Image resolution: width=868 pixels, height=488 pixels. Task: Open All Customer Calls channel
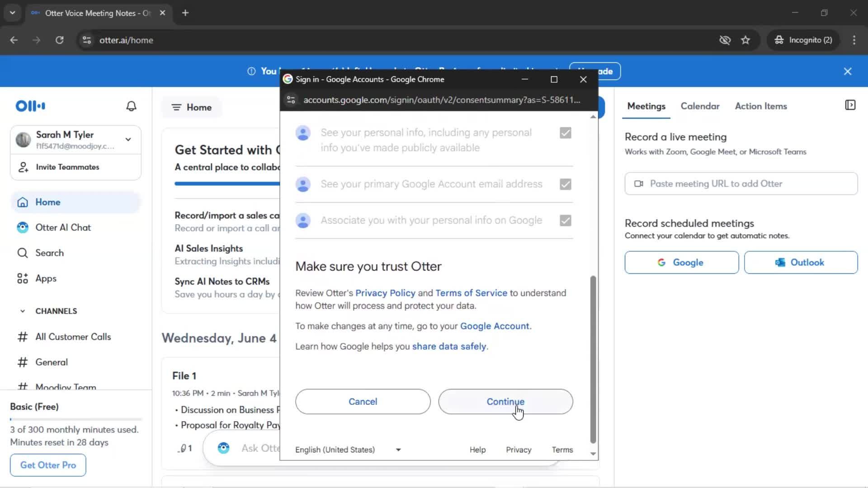73,337
